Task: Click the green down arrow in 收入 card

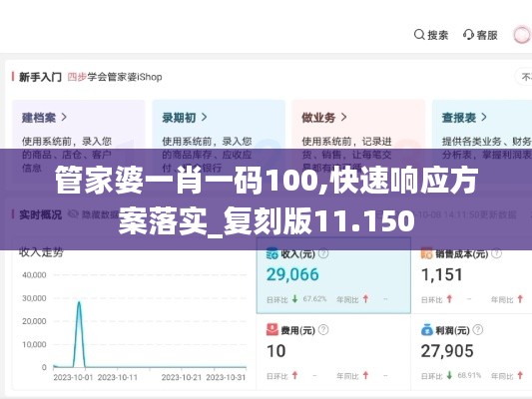Action: pyautogui.click(x=294, y=299)
